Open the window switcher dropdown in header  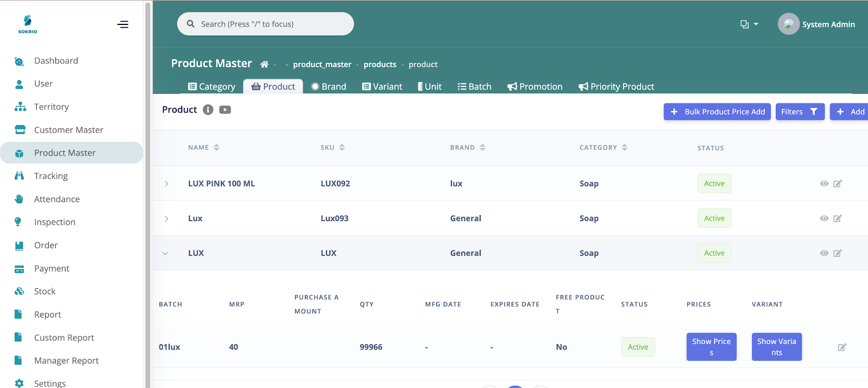(x=749, y=24)
